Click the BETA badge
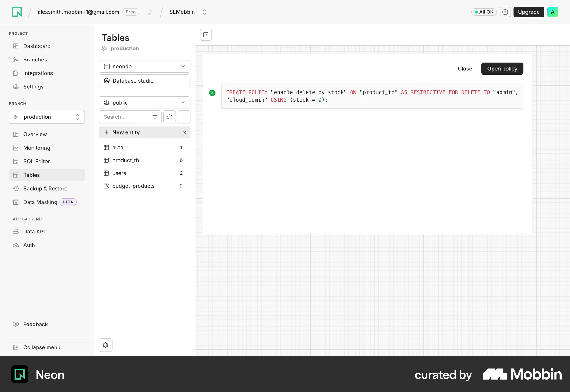570x392 pixels. 68,202
